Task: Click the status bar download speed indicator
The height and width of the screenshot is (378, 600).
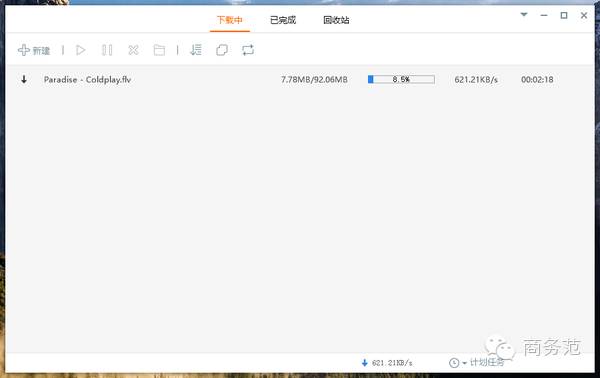Action: [387, 363]
